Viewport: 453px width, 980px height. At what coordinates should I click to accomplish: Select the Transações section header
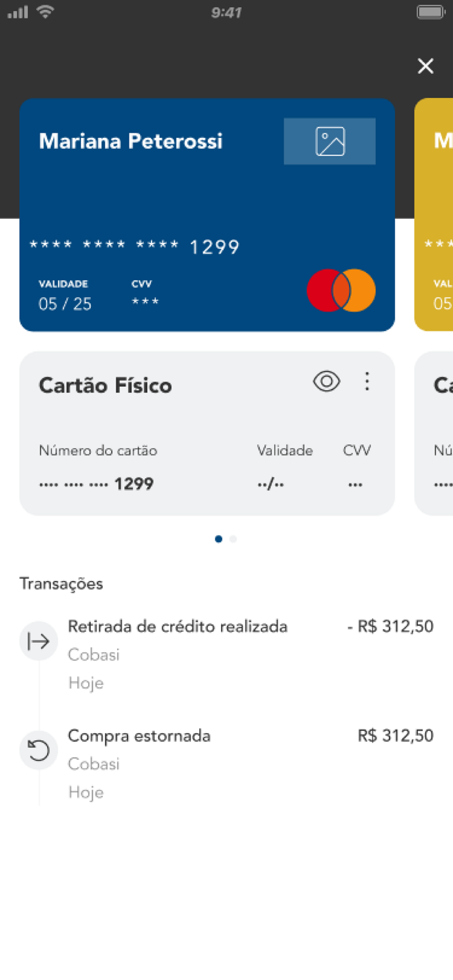(61, 583)
